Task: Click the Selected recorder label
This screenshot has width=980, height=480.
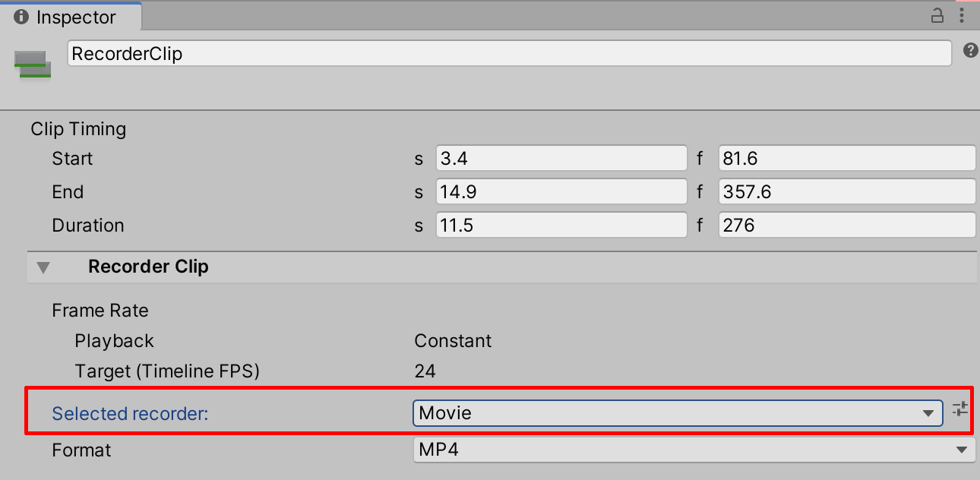Action: click(130, 414)
